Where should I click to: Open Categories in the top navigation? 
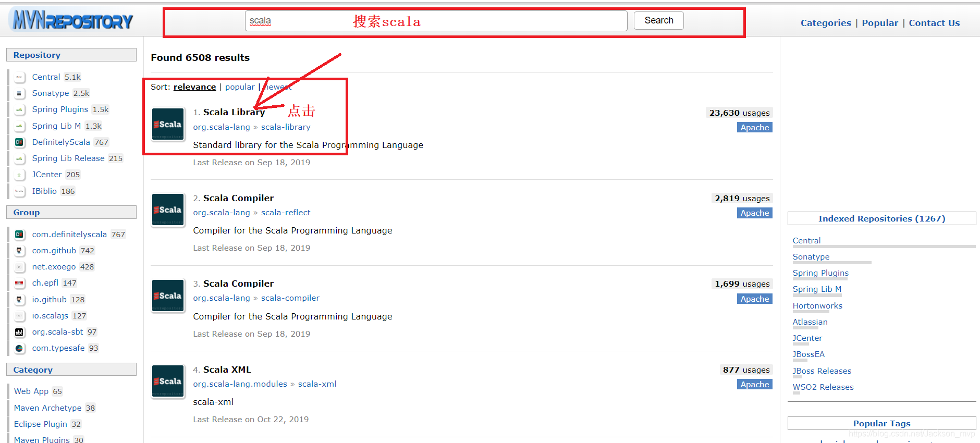(826, 23)
